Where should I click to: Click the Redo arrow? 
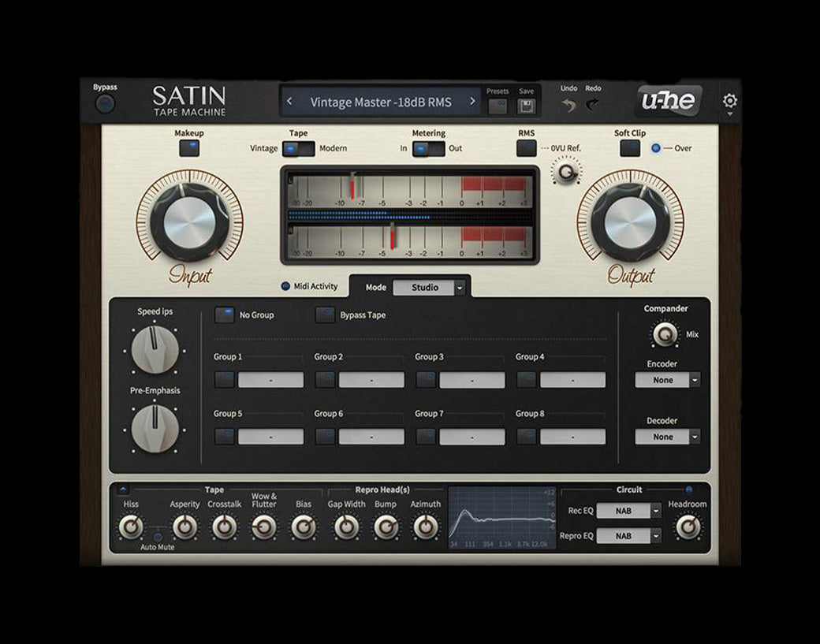592,105
